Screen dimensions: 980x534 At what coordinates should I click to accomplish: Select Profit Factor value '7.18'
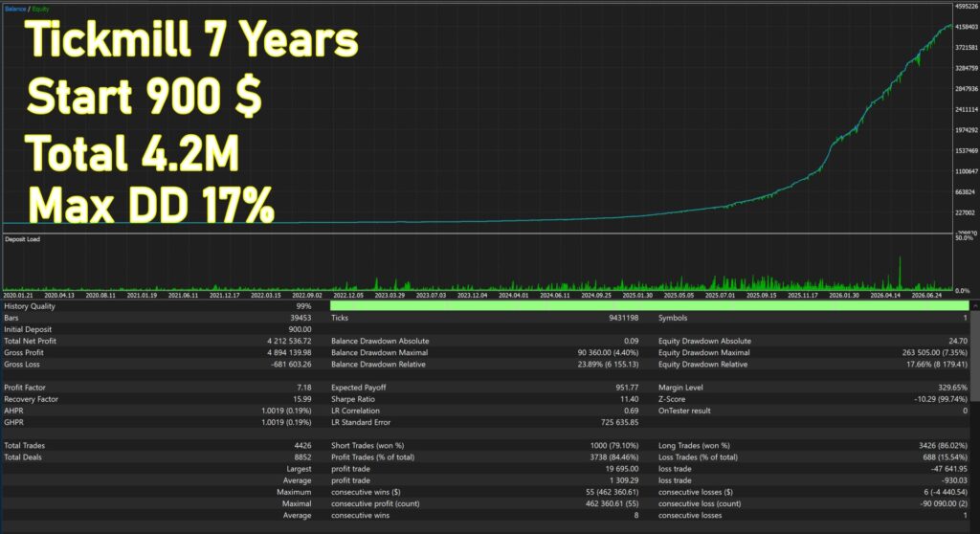(304, 388)
